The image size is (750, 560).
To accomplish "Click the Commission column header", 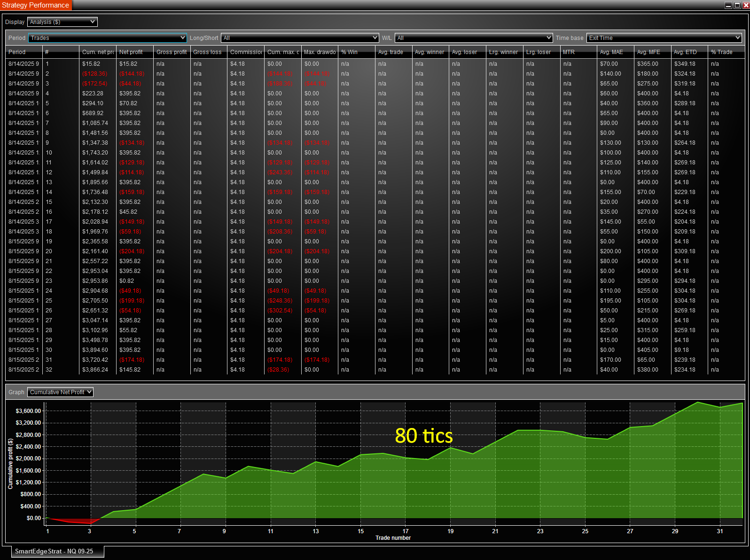I will (x=246, y=52).
